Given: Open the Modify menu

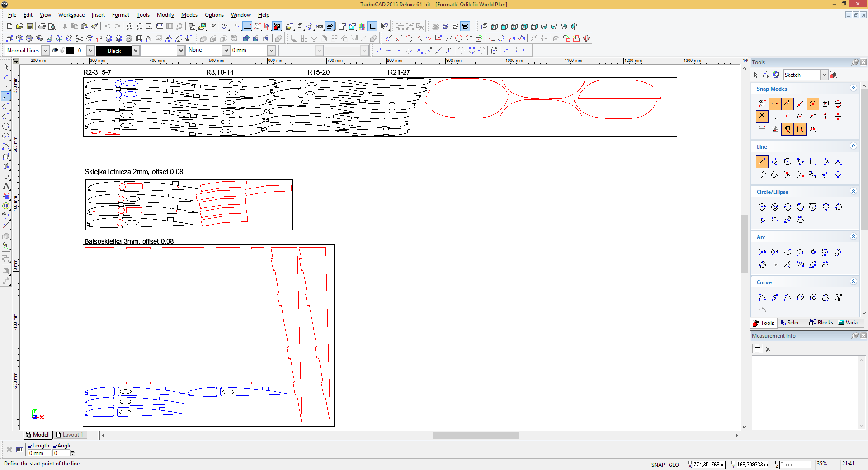Looking at the screenshot, I should [165, 15].
